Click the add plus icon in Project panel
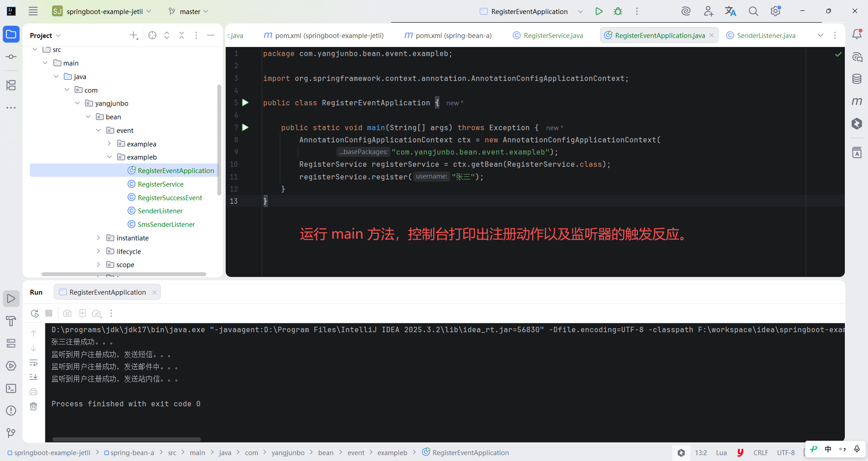This screenshot has height=461, width=868. coord(134,35)
